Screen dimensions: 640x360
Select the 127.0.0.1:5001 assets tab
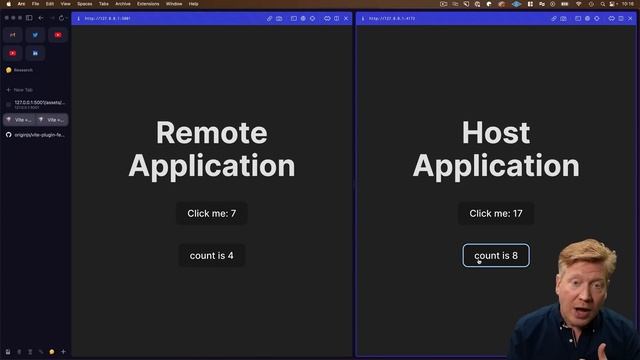click(36, 104)
